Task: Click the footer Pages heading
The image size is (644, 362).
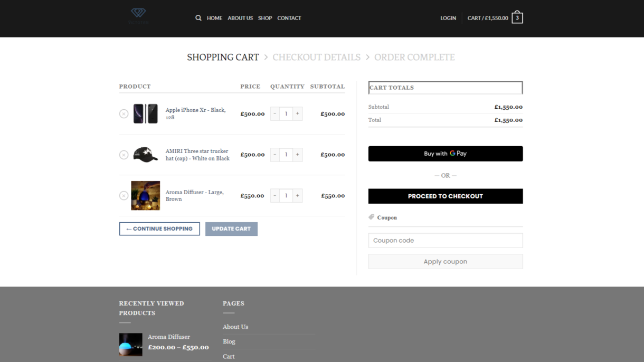Action: (x=233, y=303)
